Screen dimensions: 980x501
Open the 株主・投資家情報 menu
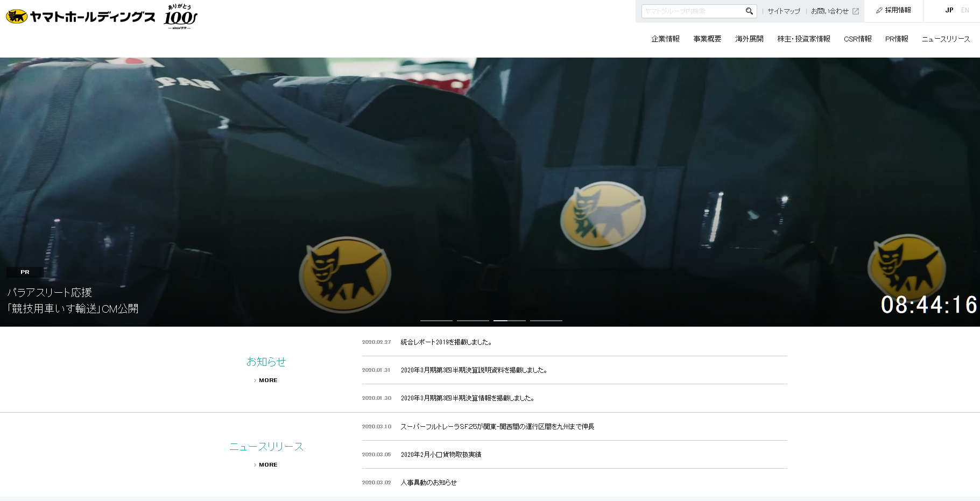pos(803,38)
